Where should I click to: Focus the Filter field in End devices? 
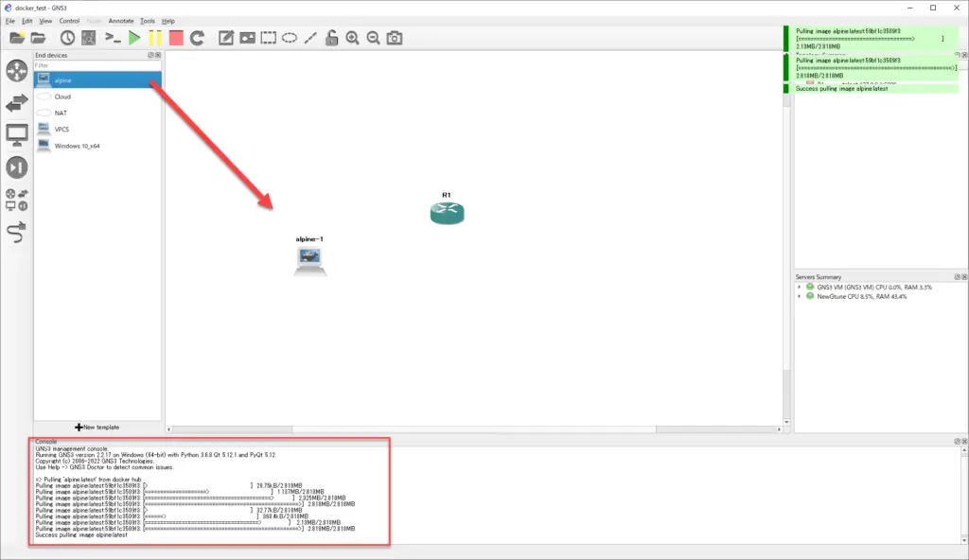[x=97, y=65]
